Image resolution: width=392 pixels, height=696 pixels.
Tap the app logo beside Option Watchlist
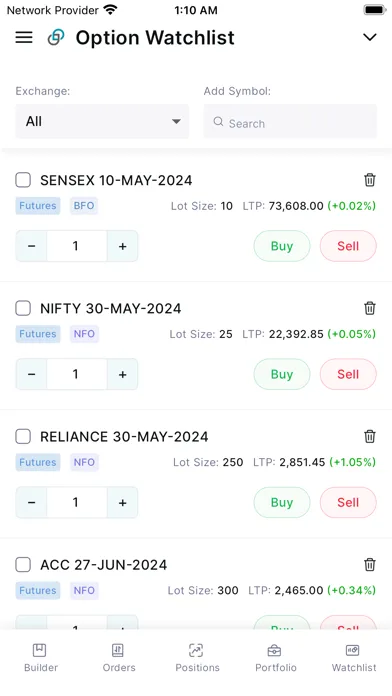pyautogui.click(x=56, y=37)
